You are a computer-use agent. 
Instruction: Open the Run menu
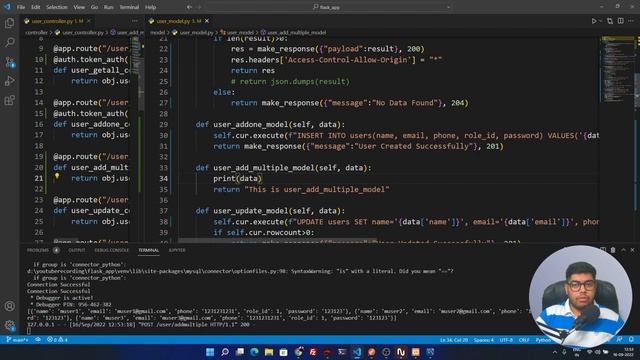click(x=109, y=7)
